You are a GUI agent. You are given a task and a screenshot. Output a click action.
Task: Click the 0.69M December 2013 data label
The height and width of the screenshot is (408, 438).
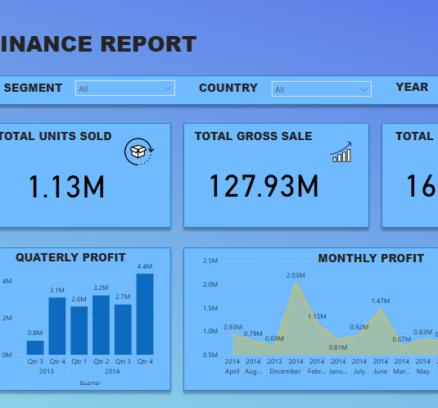pos(274,339)
